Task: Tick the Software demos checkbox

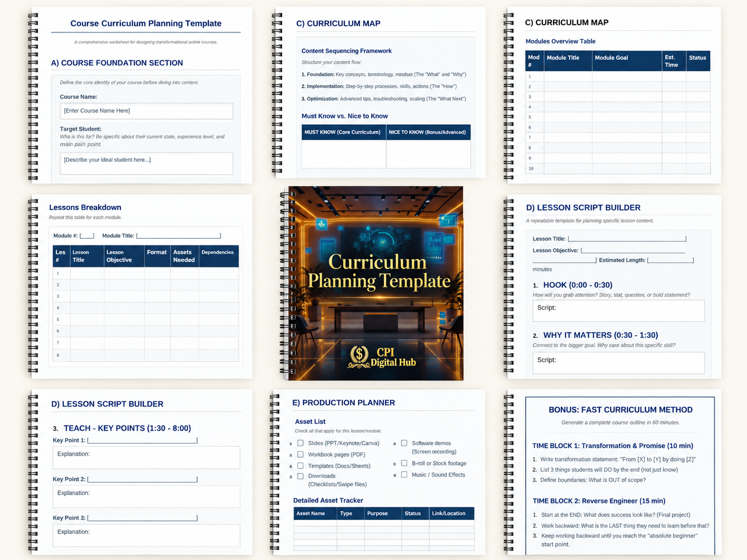Action: (404, 443)
